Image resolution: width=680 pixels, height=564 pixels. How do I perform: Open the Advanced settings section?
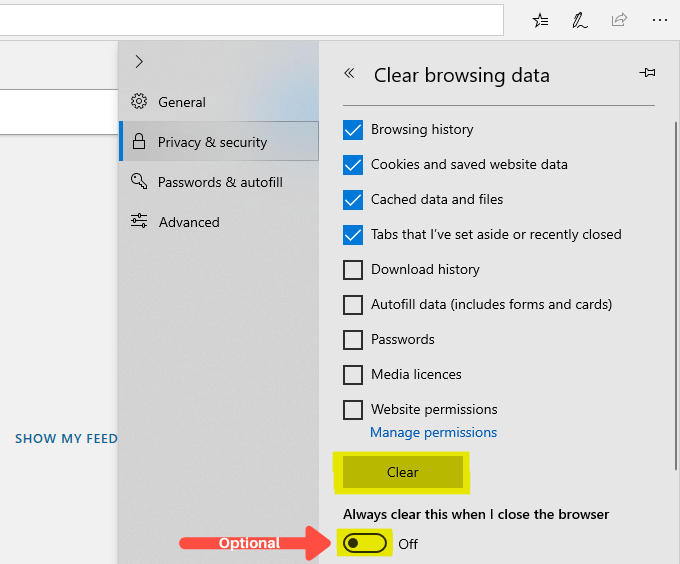click(219, 222)
